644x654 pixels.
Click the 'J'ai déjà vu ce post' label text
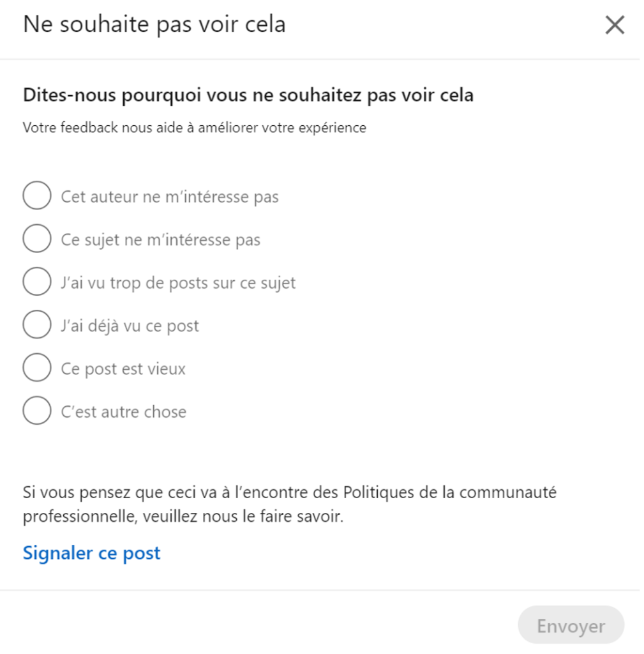point(130,326)
